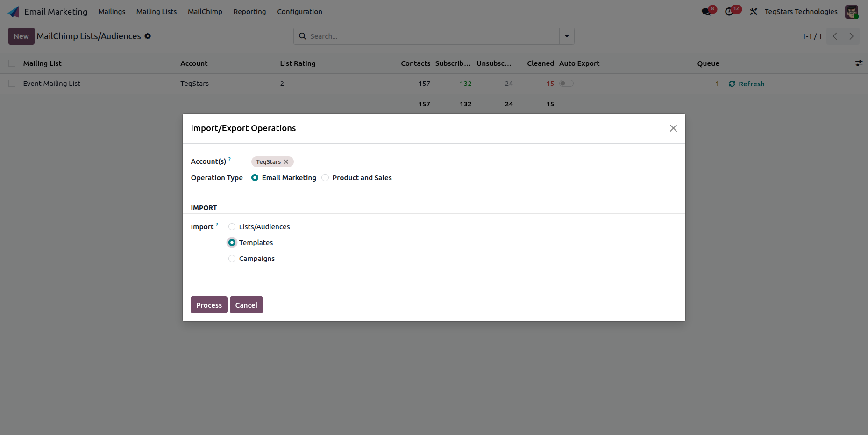Viewport: 868px width, 435px height.
Task: Click the help tooltip beside Import
Action: (217, 225)
